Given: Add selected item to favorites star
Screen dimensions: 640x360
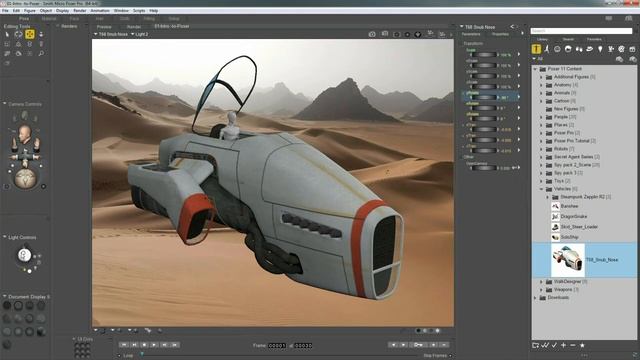Looking at the screenshot, I should 582,345.
